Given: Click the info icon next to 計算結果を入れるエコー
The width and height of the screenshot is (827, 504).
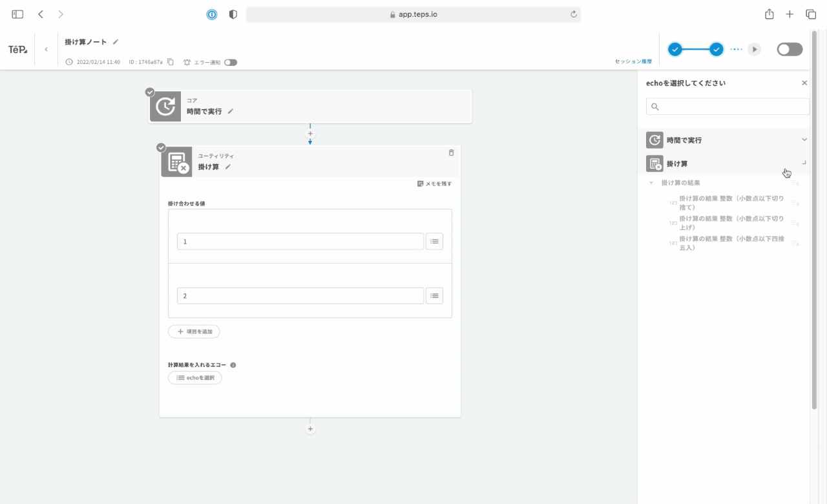Looking at the screenshot, I should (x=233, y=365).
